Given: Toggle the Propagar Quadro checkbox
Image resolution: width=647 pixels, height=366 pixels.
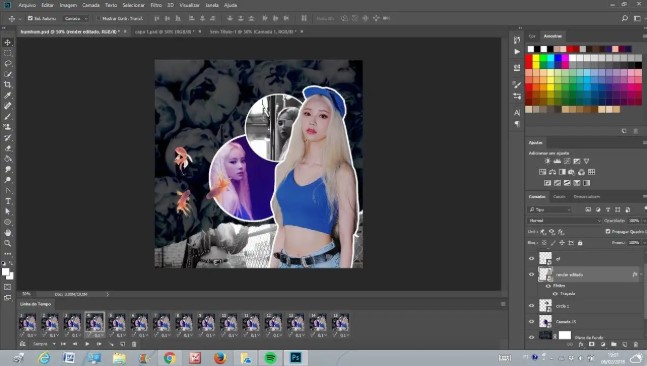Looking at the screenshot, I should coord(608,231).
